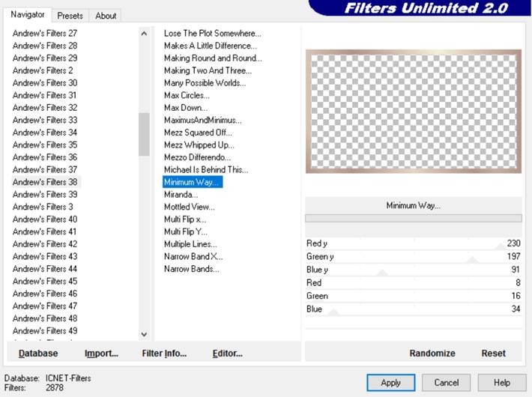Select Andrew's Filters 40 category
Viewport: 532px width, 397px height.
click(45, 219)
